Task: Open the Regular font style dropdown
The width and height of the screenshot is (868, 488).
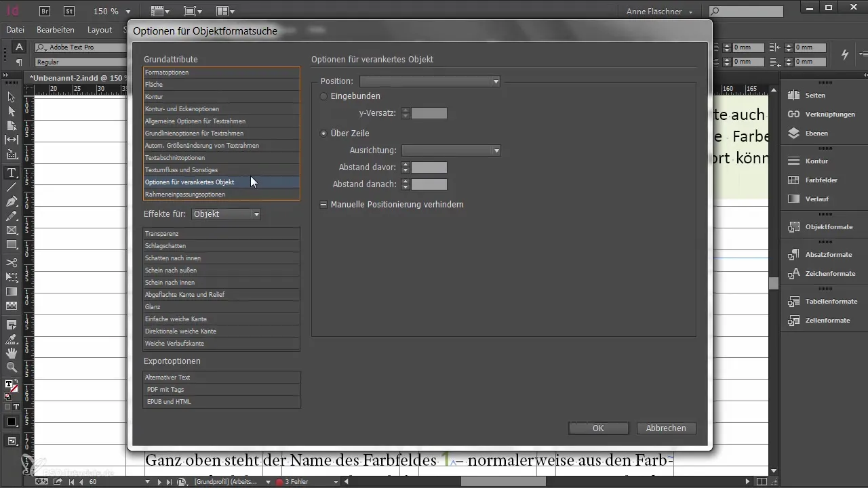Action: [x=80, y=62]
